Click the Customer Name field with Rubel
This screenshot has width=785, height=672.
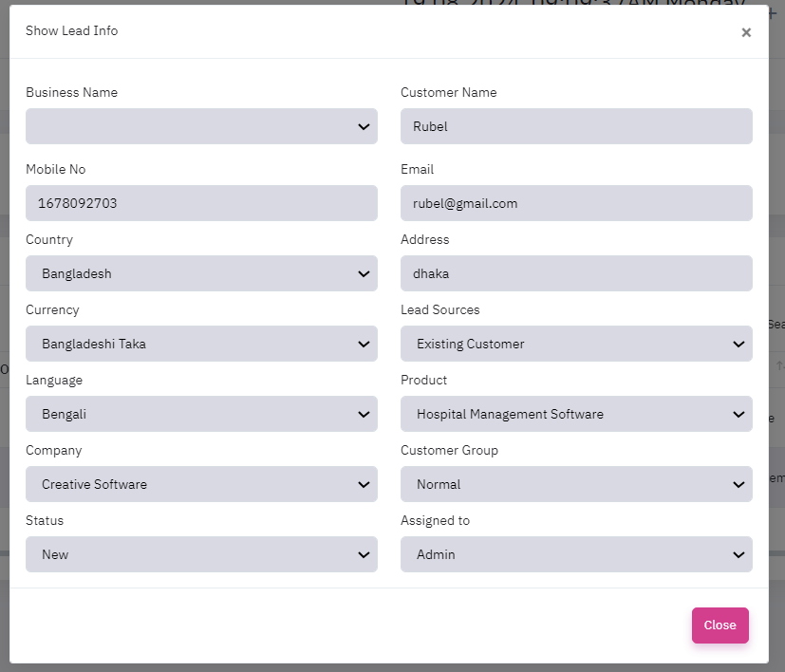[576, 126]
